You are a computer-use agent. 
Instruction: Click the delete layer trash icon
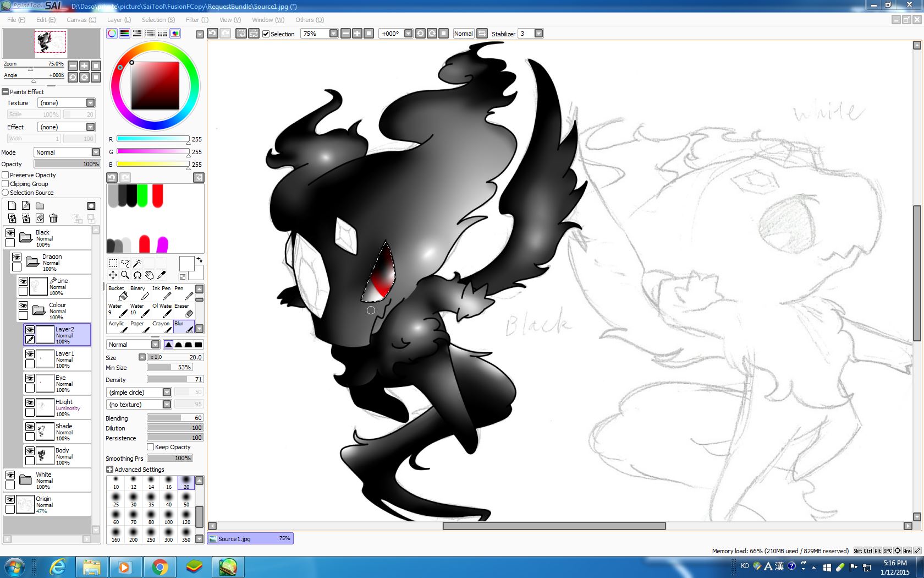click(53, 219)
